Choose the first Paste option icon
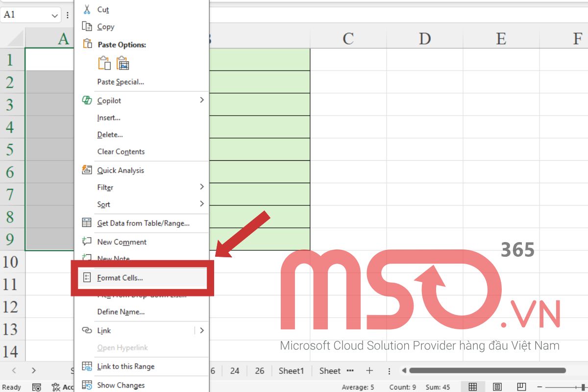Viewport: 588px width, 392px height. [104, 63]
